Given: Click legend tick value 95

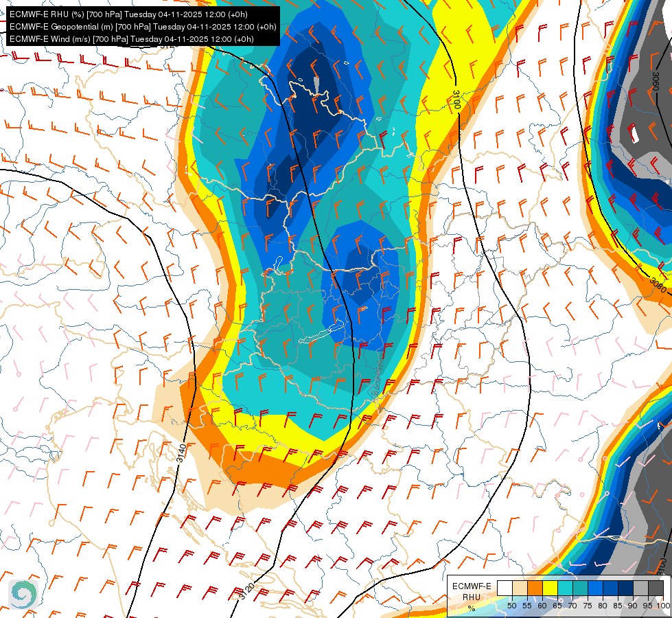Looking at the screenshot, I should pos(647,606).
